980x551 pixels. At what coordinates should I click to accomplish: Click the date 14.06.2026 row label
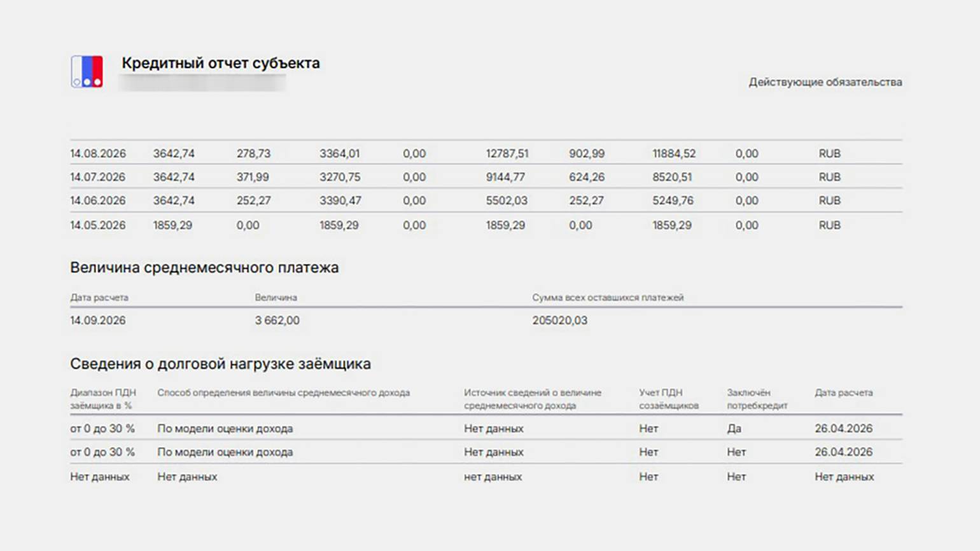[98, 200]
